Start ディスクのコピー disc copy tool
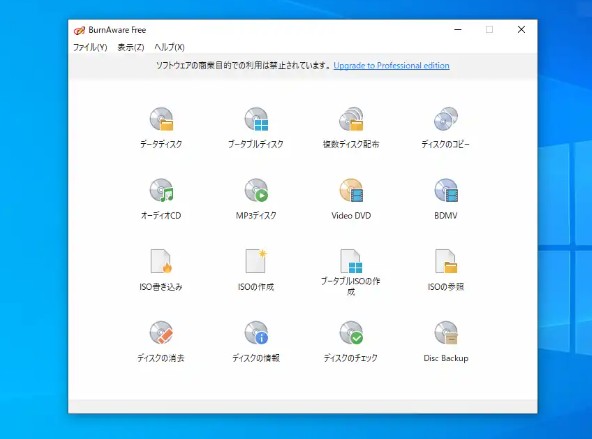 click(446, 128)
